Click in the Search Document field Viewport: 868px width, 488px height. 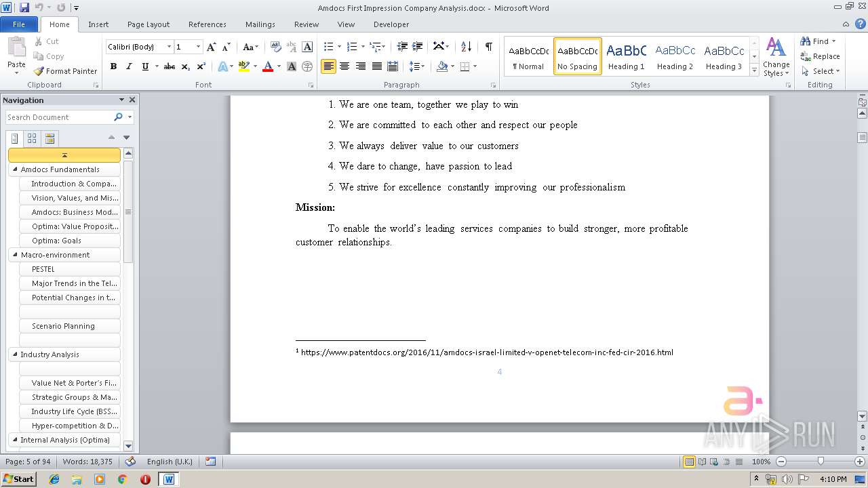click(59, 117)
